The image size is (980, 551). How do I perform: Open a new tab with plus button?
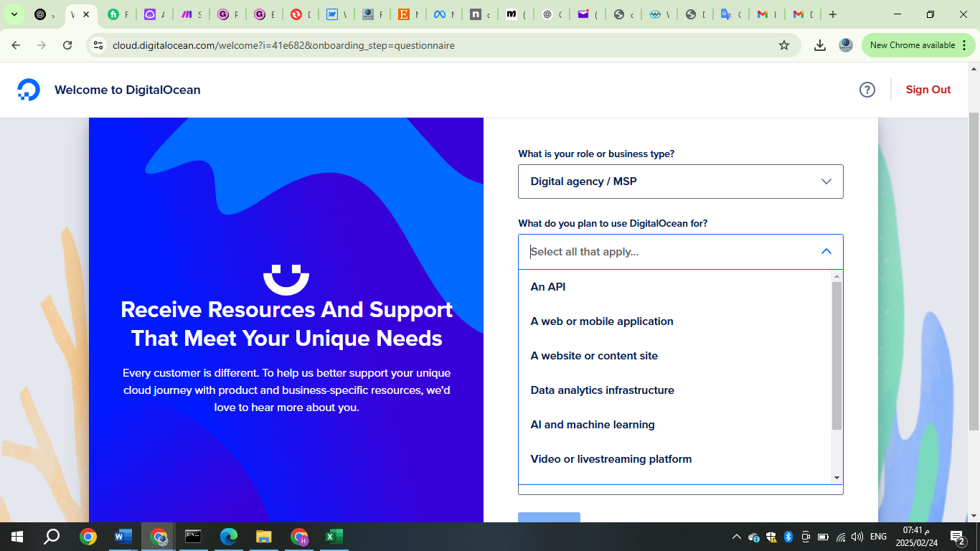(832, 14)
